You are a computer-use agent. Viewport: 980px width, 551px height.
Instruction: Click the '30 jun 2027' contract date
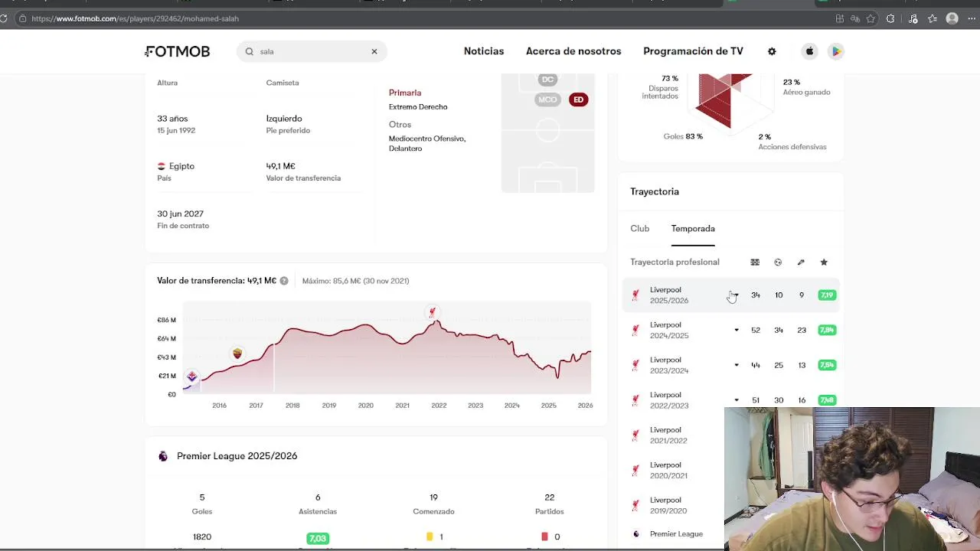[180, 214]
